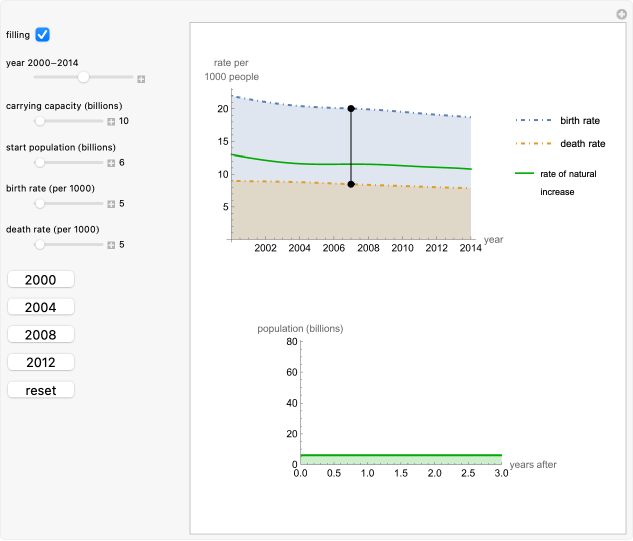Expand death rate slider controls
The width and height of the screenshot is (633, 541).
112,244
